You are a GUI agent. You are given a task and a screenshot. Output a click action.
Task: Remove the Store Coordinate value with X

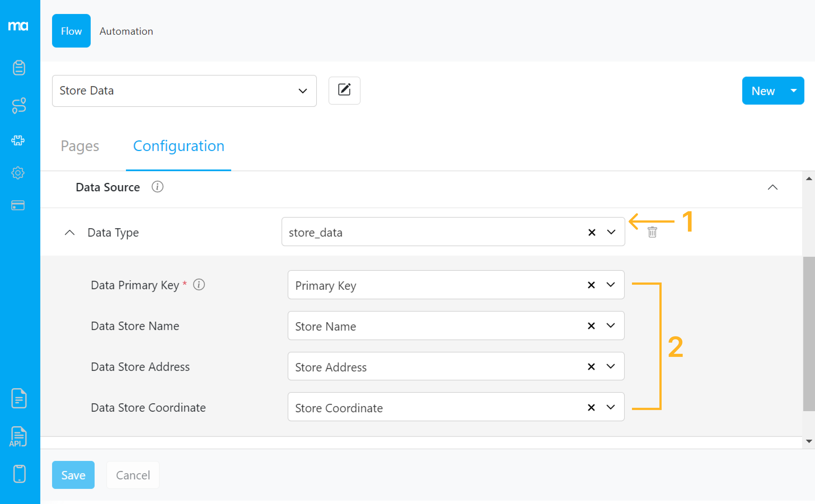click(591, 407)
